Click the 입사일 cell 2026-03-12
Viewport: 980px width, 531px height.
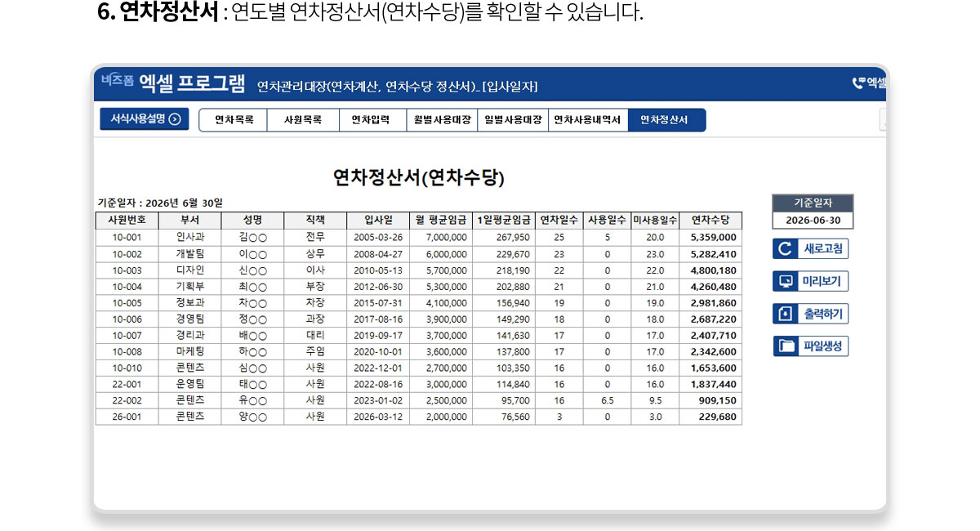378,417
